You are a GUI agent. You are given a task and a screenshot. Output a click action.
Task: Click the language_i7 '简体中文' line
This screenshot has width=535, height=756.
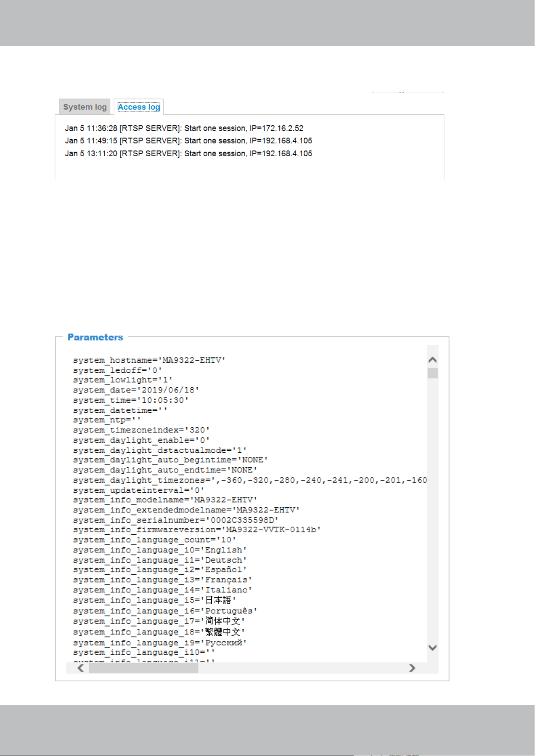click(159, 621)
